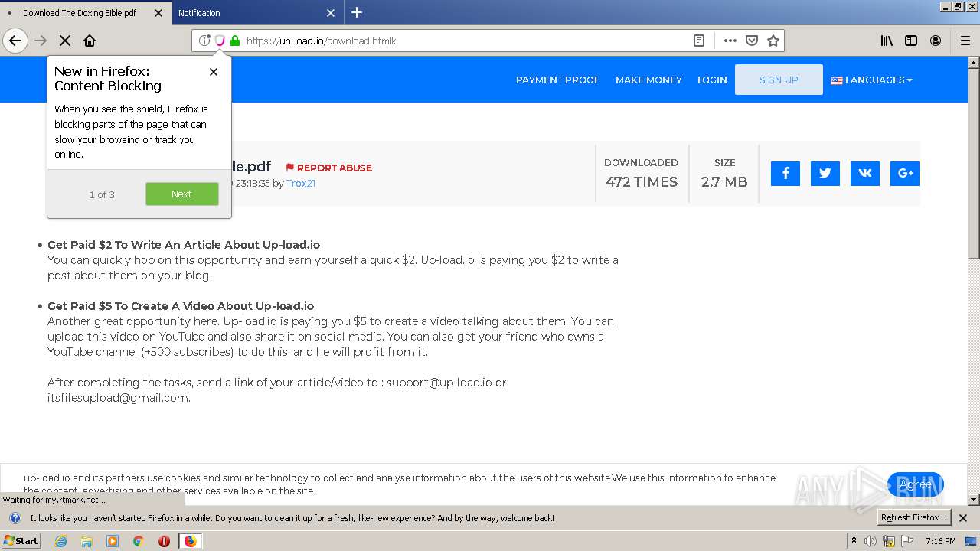Open the LOGIN page link
Screen dimensions: 980x551
[x=712, y=80]
